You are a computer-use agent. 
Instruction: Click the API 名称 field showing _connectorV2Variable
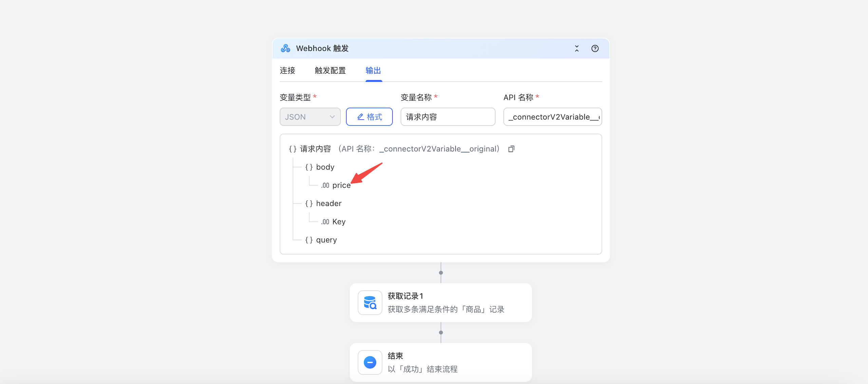(552, 117)
